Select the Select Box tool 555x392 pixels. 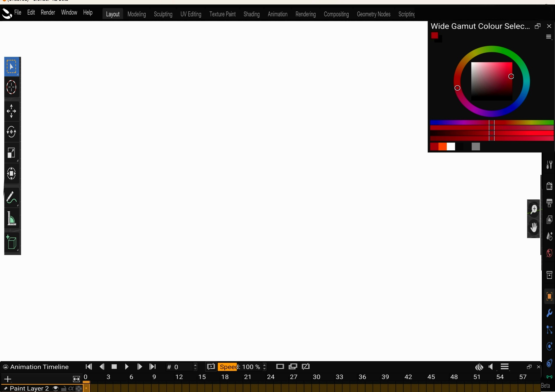(12, 66)
